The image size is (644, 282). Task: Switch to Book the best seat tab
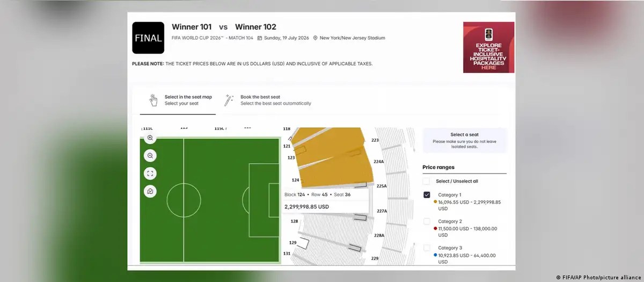(268, 100)
